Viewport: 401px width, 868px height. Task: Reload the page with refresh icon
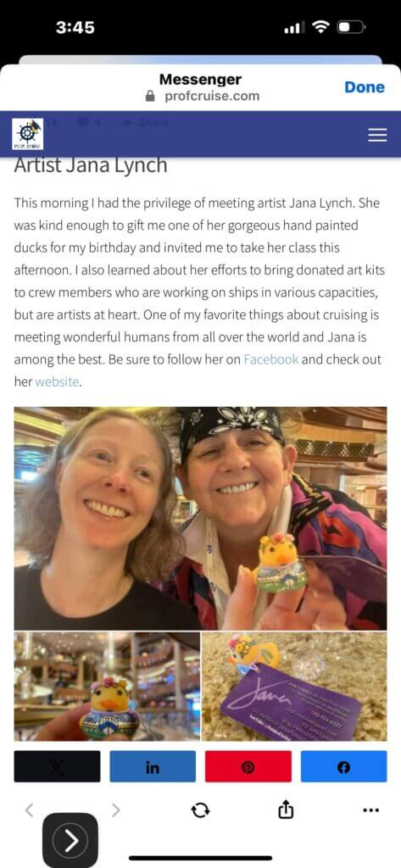pos(200,811)
